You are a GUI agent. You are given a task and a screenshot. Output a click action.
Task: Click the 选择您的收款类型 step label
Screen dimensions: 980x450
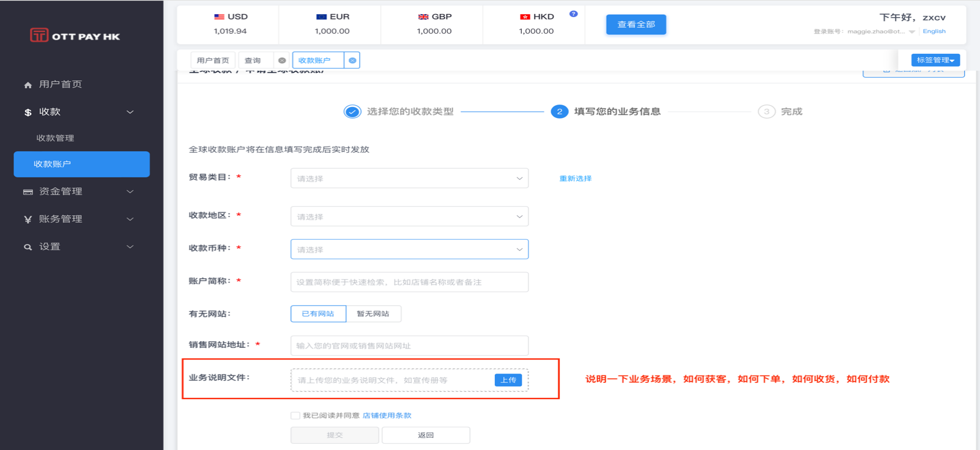(x=410, y=112)
